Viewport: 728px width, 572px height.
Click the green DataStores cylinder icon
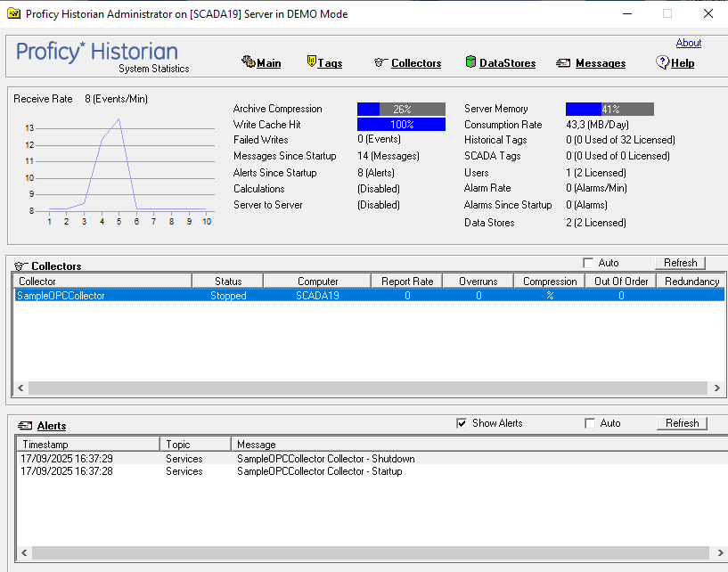pyautogui.click(x=470, y=61)
